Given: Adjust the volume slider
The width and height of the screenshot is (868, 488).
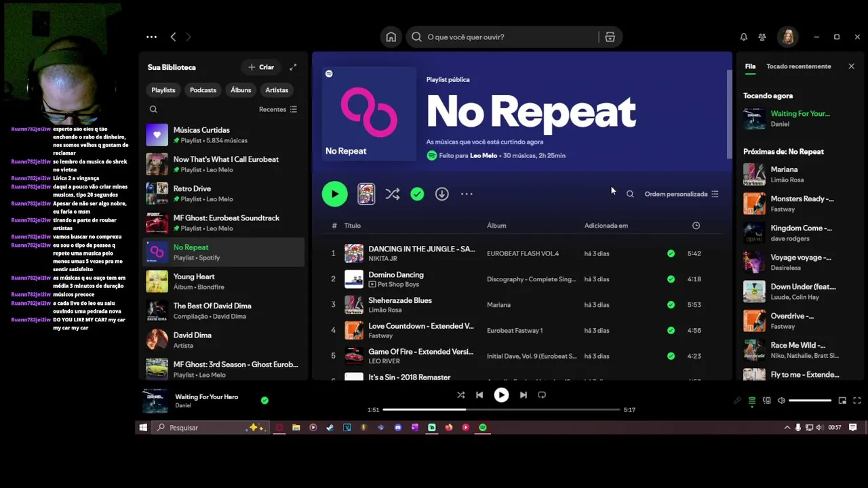Looking at the screenshot, I should (810, 401).
